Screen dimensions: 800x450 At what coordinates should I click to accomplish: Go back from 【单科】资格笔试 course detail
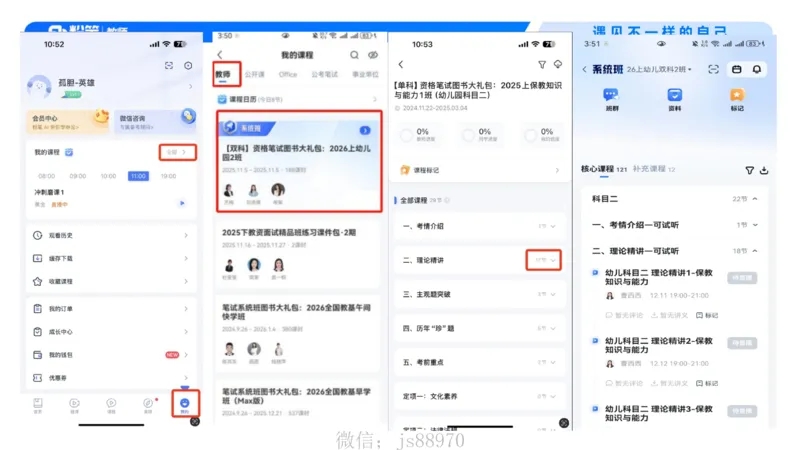pyautogui.click(x=401, y=64)
